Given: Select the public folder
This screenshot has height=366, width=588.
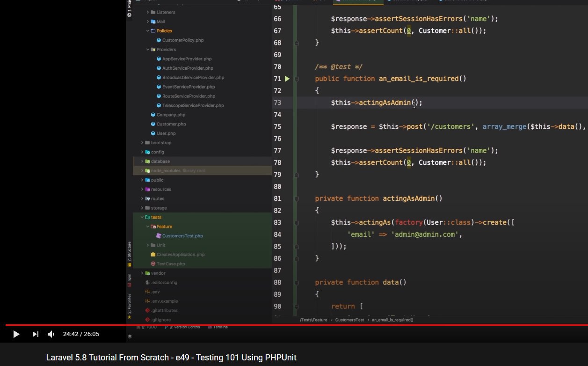Looking at the screenshot, I should pos(157,180).
